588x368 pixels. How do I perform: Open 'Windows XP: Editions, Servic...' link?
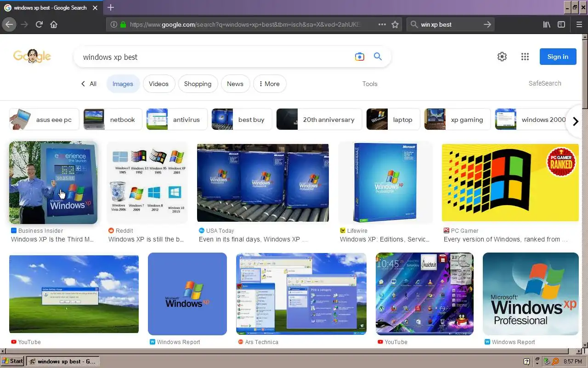click(385, 239)
